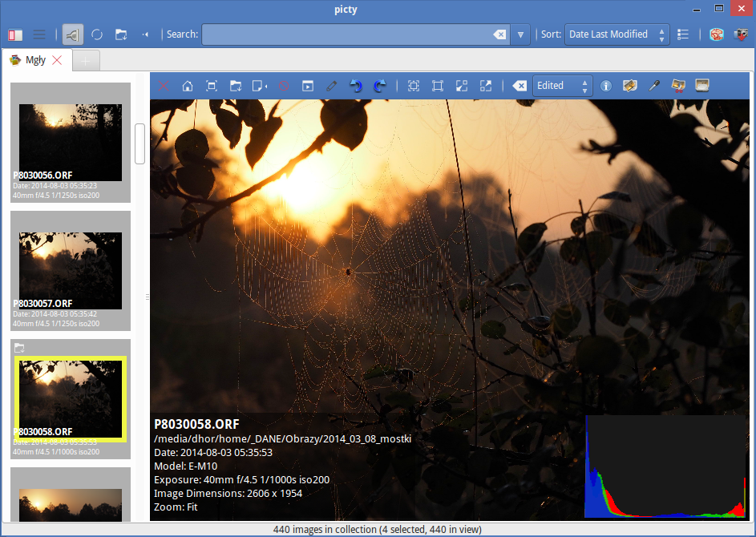
Task: Click the zoom in expand arrow icon
Action: coord(486,86)
